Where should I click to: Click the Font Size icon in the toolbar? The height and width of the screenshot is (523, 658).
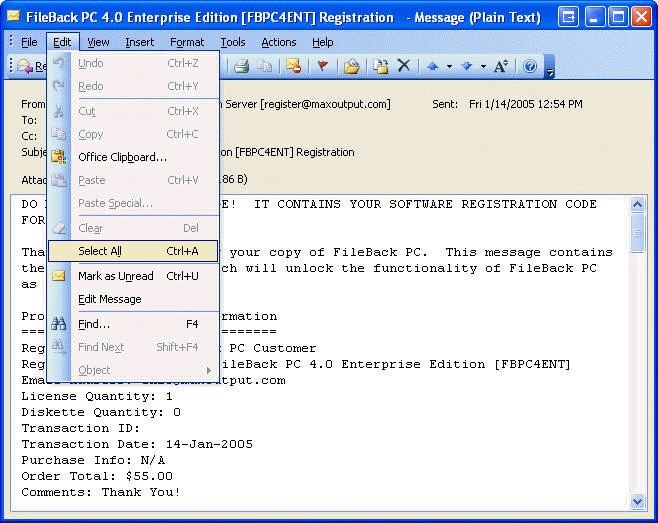click(x=501, y=66)
